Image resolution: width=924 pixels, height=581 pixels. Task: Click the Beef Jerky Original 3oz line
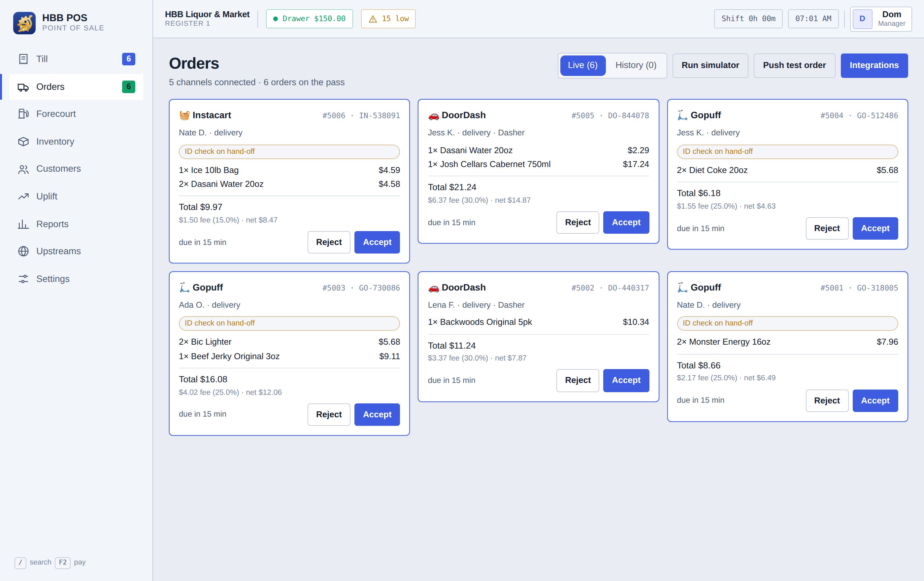(289, 356)
